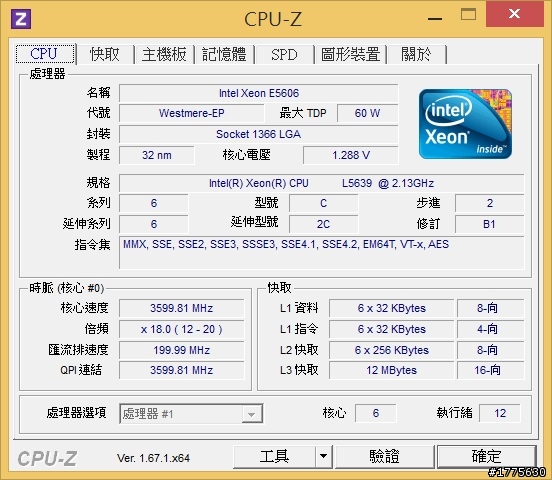The width and height of the screenshot is (552, 480).
Task: Click the process value 32 nm
Action: tap(157, 155)
